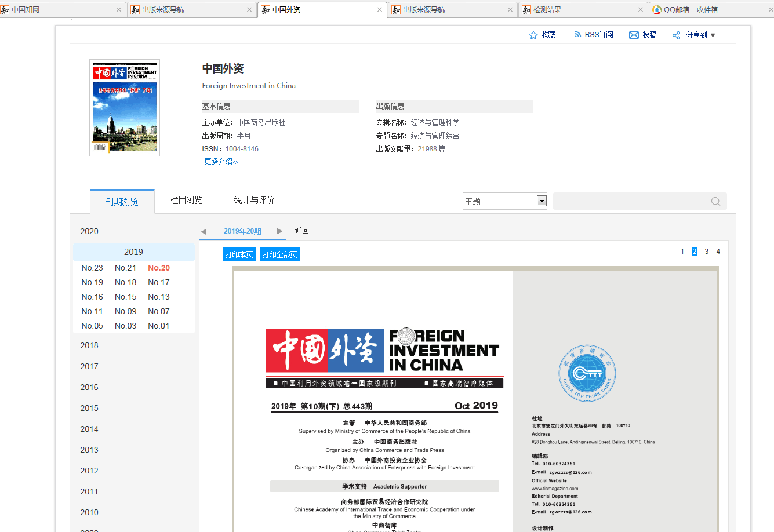Go to previous issue with left arrow

204,231
